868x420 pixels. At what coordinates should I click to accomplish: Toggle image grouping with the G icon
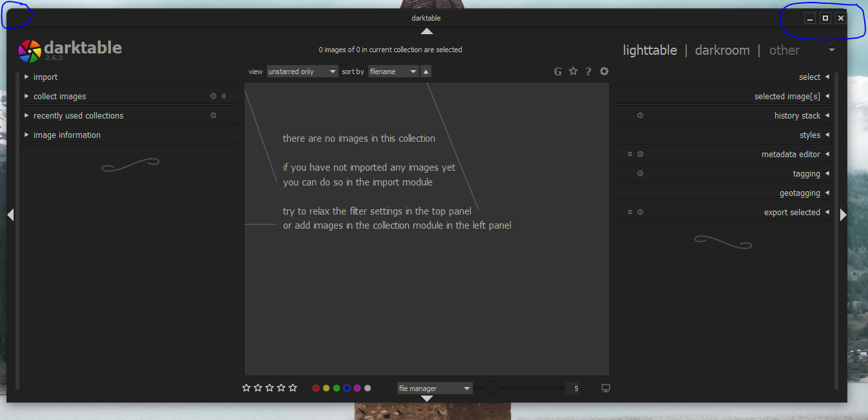[x=557, y=72]
